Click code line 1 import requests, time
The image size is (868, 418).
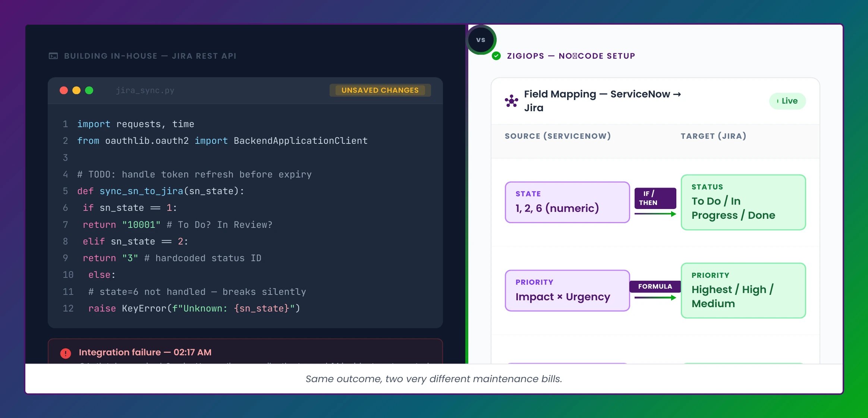pyautogui.click(x=136, y=124)
